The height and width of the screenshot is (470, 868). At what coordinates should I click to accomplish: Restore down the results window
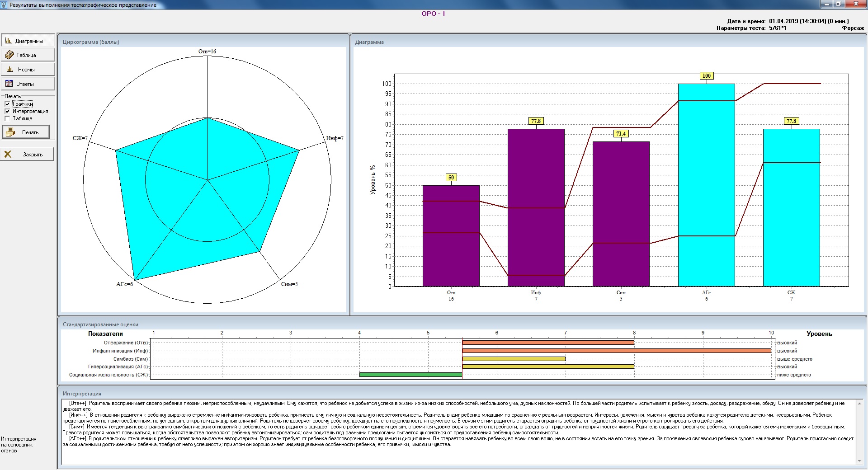click(x=839, y=4)
